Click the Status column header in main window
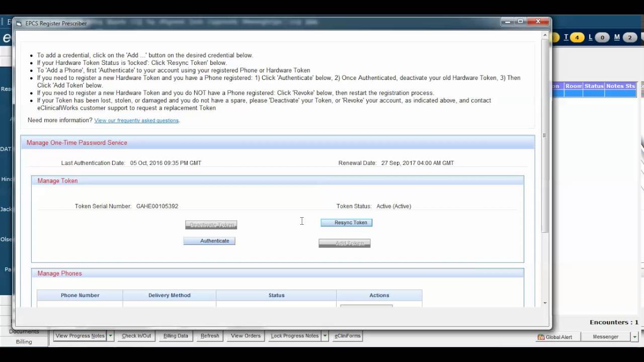Image resolution: width=644 pixels, height=362 pixels. coord(594,86)
